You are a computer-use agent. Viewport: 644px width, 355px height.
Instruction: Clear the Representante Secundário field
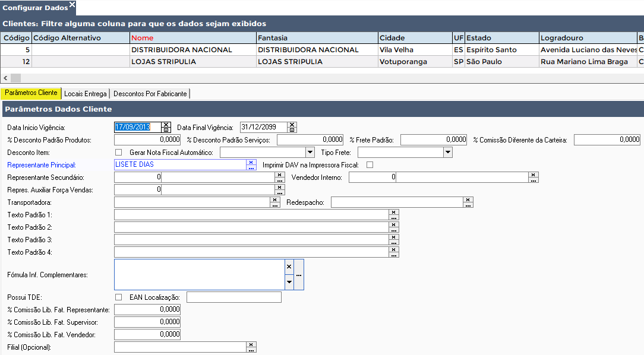pyautogui.click(x=280, y=175)
